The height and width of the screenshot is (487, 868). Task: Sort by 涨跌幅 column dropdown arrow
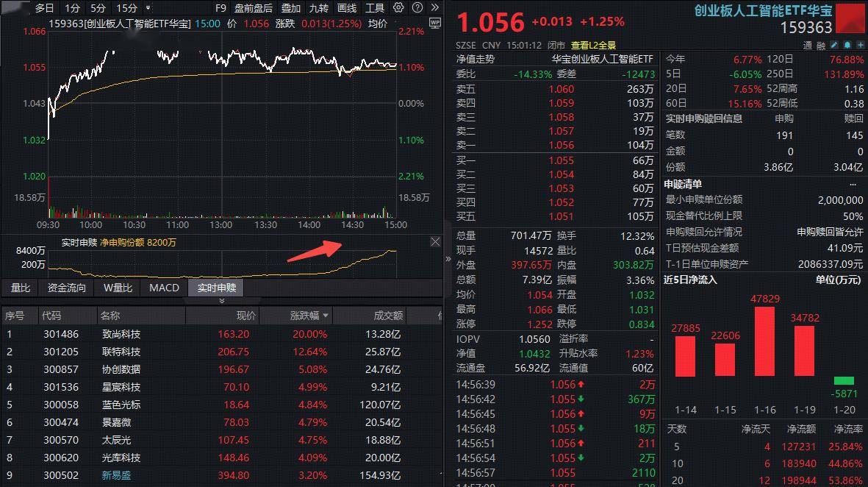326,316
